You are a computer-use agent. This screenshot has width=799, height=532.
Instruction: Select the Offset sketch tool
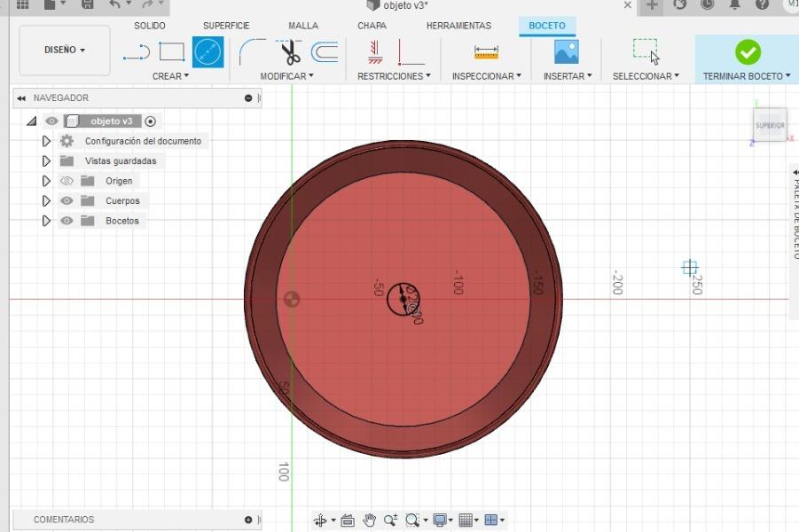(x=325, y=52)
